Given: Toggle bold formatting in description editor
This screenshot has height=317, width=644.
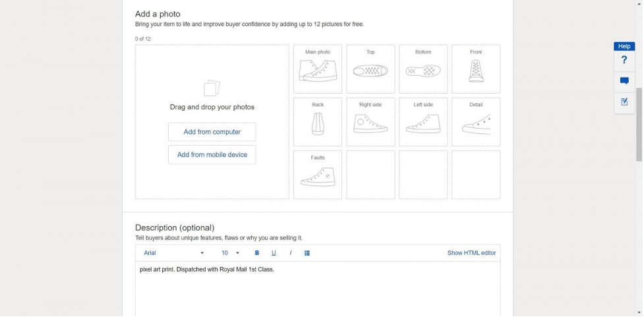Looking at the screenshot, I should pyautogui.click(x=257, y=253).
